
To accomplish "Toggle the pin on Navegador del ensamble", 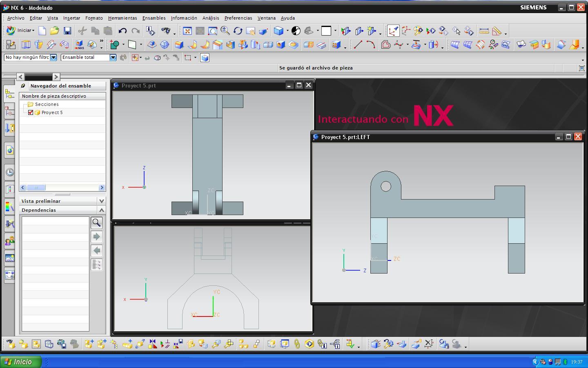I will point(23,86).
